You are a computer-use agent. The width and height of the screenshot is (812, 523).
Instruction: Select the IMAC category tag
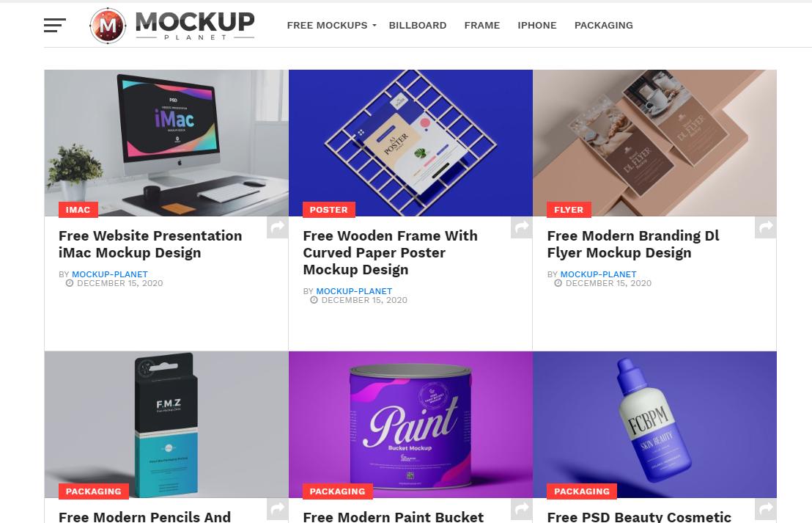[x=78, y=209]
